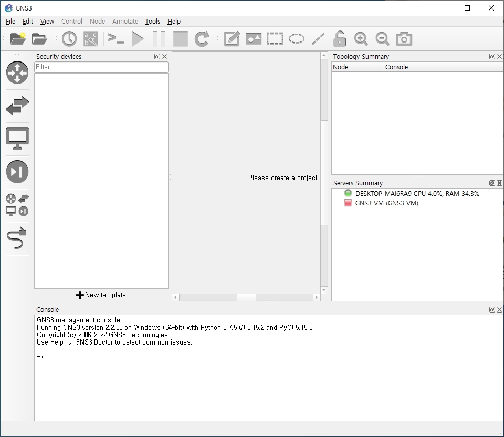504x437 pixels.
Task: Close the Servers Summary panel
Action: click(x=499, y=183)
